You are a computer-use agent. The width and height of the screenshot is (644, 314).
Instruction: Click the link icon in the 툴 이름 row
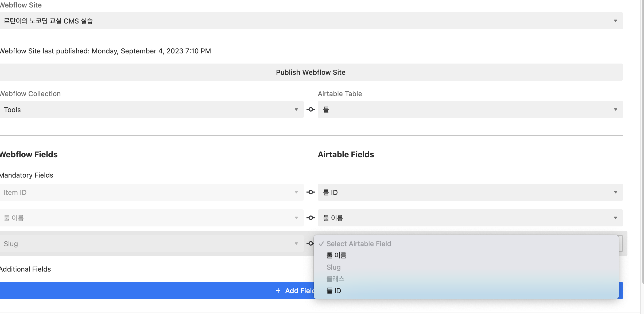click(x=311, y=218)
